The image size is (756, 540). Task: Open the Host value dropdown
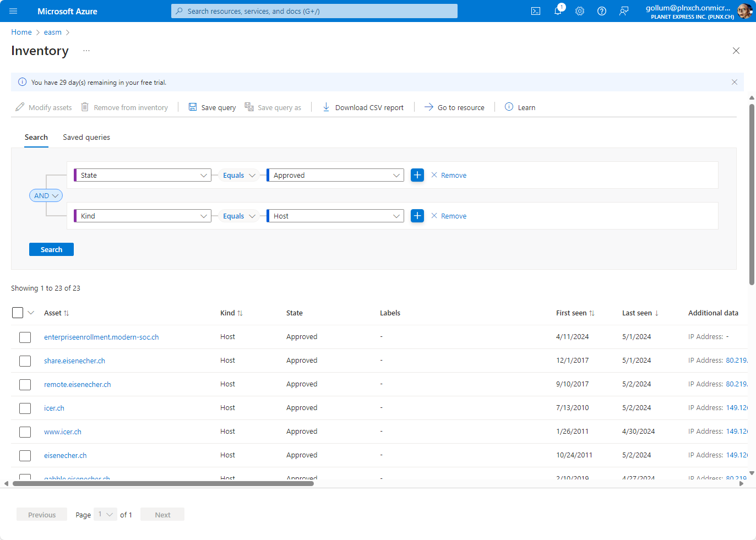(335, 216)
